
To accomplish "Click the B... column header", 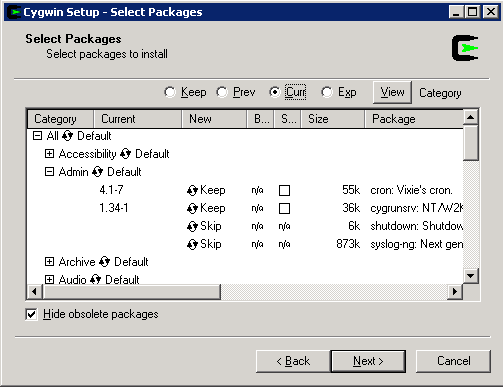I will [260, 119].
